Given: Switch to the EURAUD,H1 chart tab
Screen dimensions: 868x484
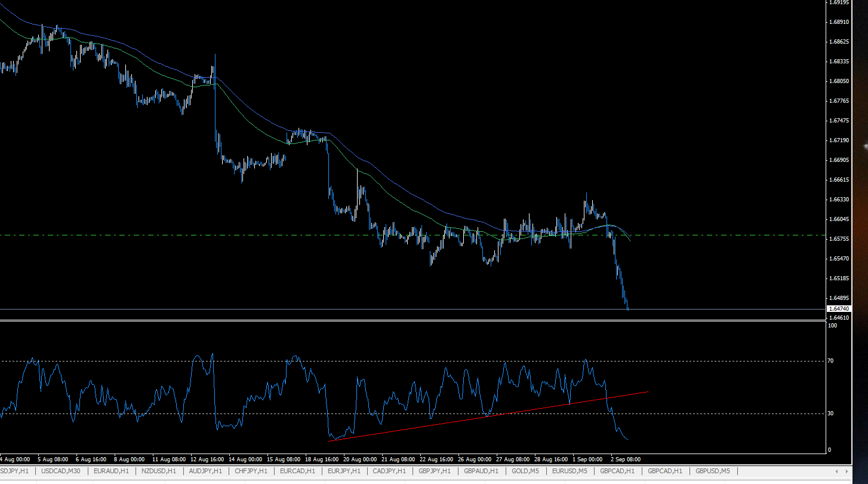Looking at the screenshot, I should pyautogui.click(x=111, y=471).
